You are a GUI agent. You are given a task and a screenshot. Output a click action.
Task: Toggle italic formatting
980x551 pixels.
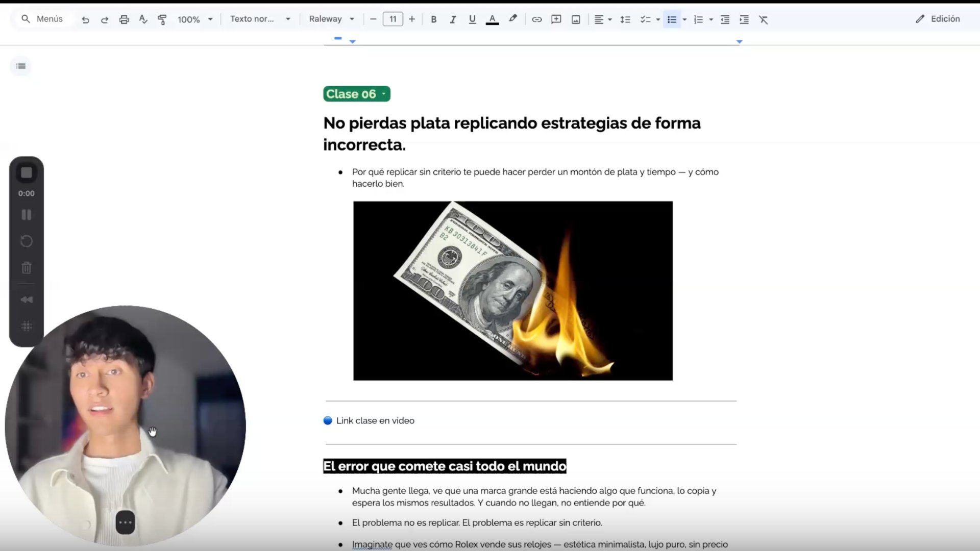453,19
